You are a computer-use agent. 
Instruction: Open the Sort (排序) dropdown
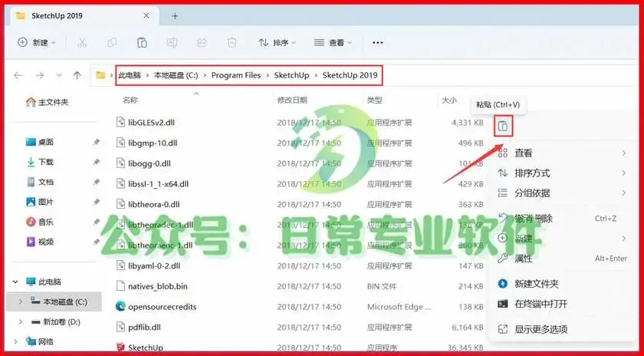pos(278,42)
